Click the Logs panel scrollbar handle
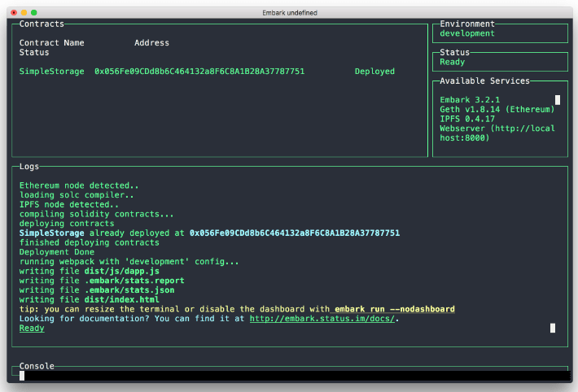 coord(553,328)
